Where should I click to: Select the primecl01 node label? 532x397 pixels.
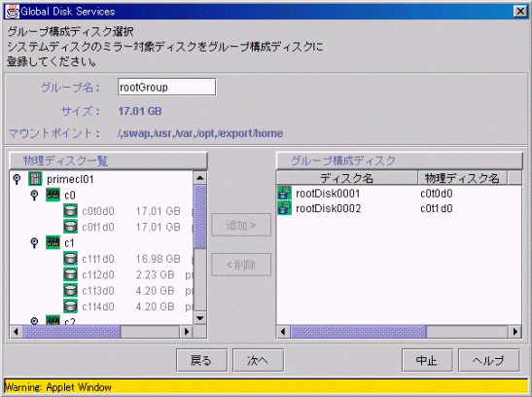70,179
